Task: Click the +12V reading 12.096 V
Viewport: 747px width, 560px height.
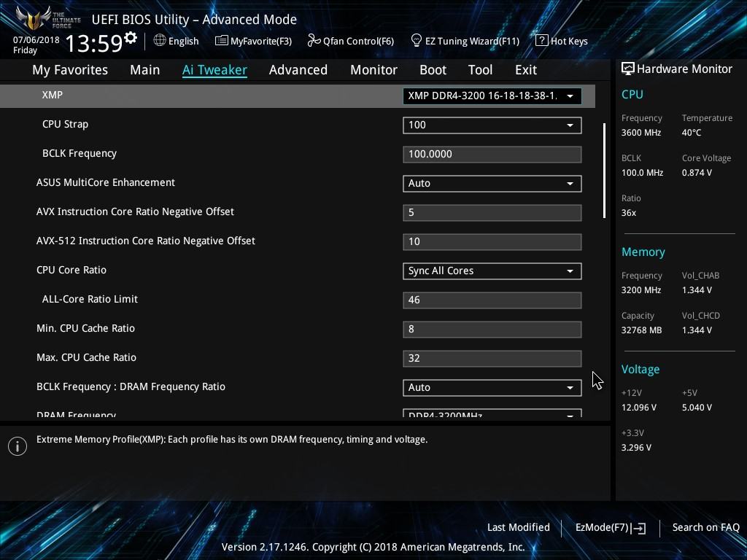Action: coord(639,407)
